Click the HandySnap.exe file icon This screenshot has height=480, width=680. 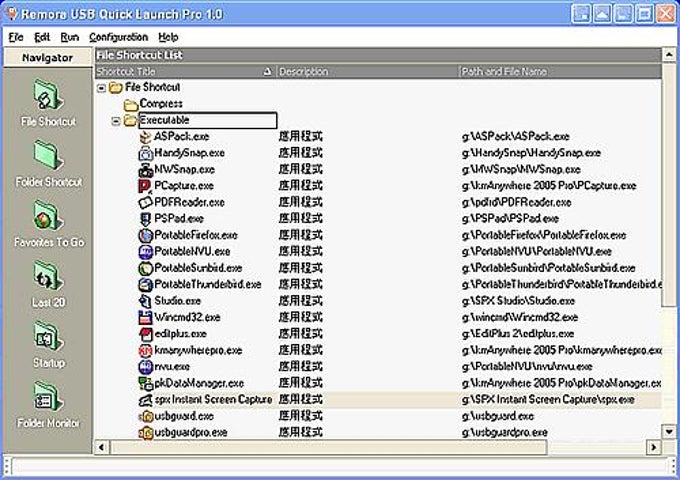pos(145,153)
